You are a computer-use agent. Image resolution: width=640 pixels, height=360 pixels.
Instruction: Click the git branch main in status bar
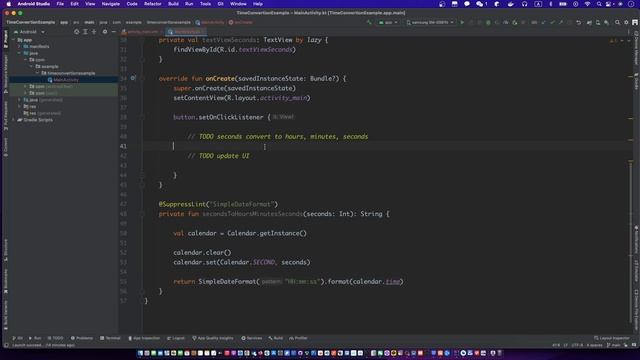[613, 345]
